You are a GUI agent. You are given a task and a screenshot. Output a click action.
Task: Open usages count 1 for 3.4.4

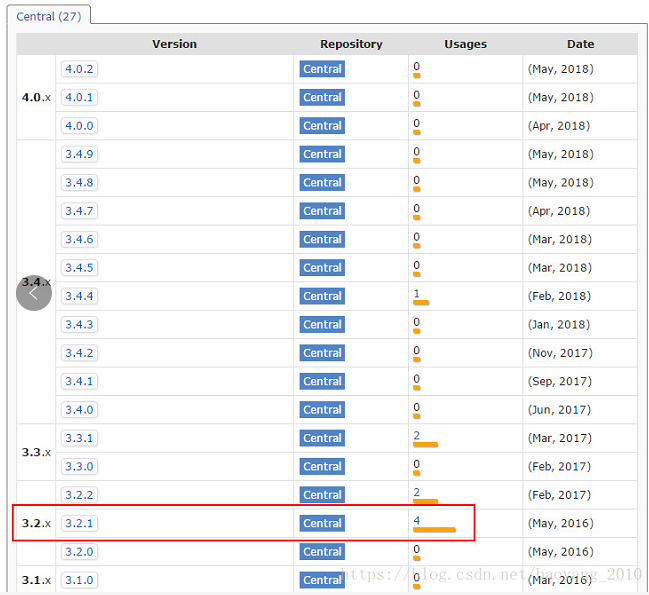coord(416,293)
